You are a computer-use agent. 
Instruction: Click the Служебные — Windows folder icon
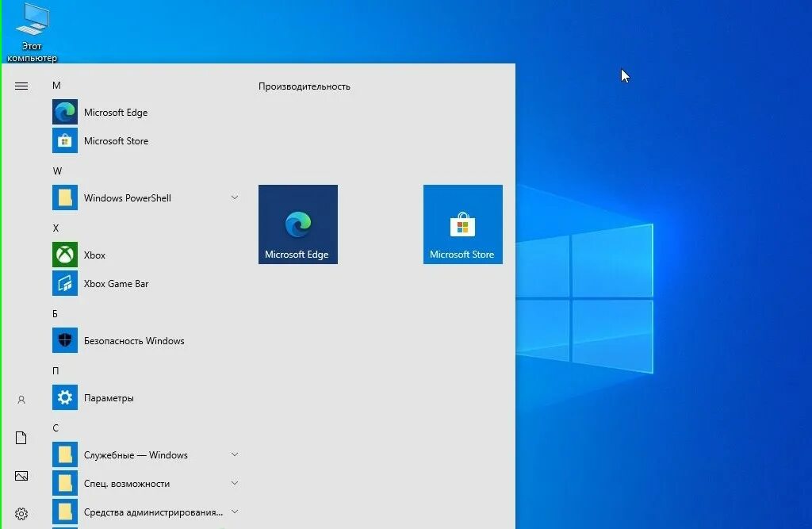65,454
